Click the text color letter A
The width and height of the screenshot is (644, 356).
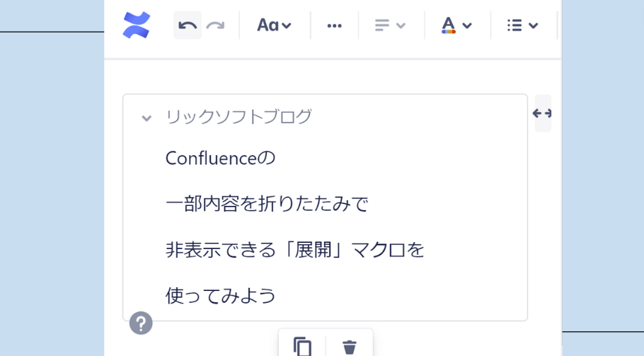448,25
